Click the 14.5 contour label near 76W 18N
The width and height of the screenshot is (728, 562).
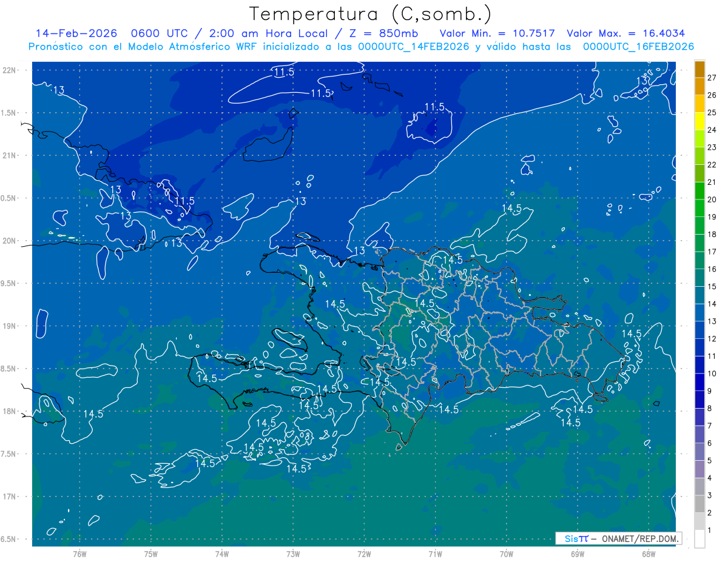pyautogui.click(x=93, y=414)
